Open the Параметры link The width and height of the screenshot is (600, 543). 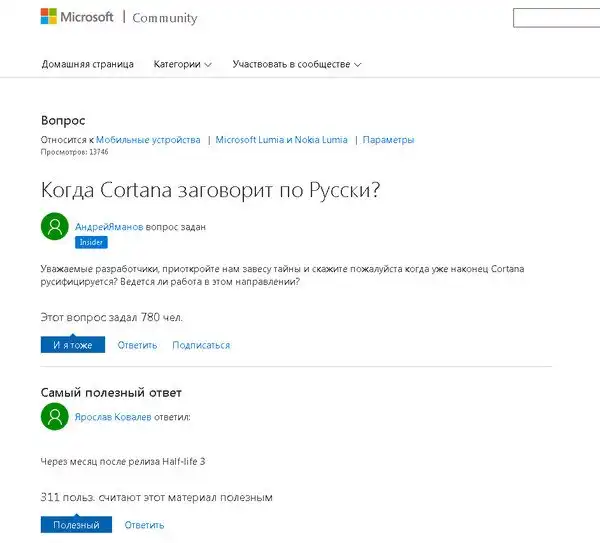[x=388, y=140]
